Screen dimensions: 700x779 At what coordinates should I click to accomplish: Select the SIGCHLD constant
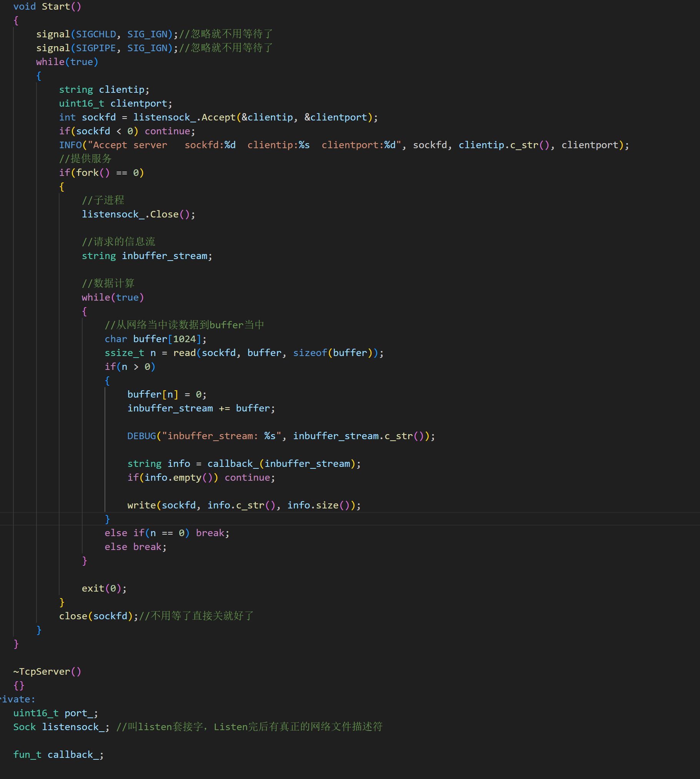[96, 34]
